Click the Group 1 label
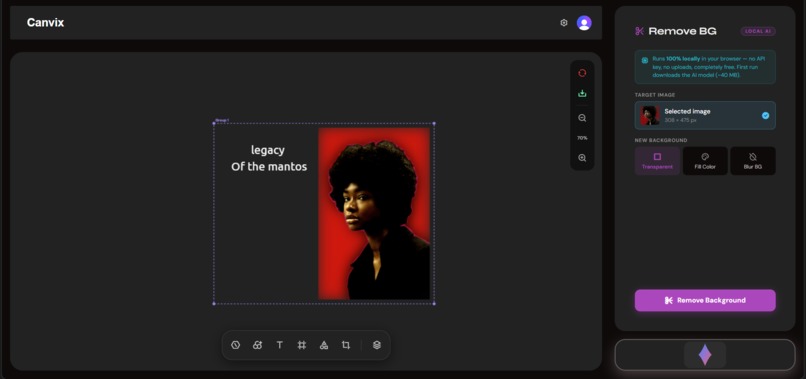This screenshot has width=806, height=379. click(x=222, y=120)
